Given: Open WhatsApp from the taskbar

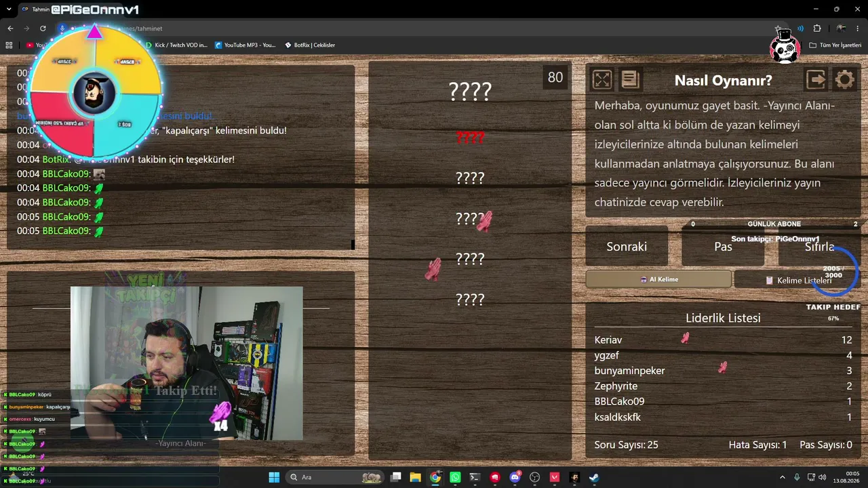Looking at the screenshot, I should [x=455, y=477].
